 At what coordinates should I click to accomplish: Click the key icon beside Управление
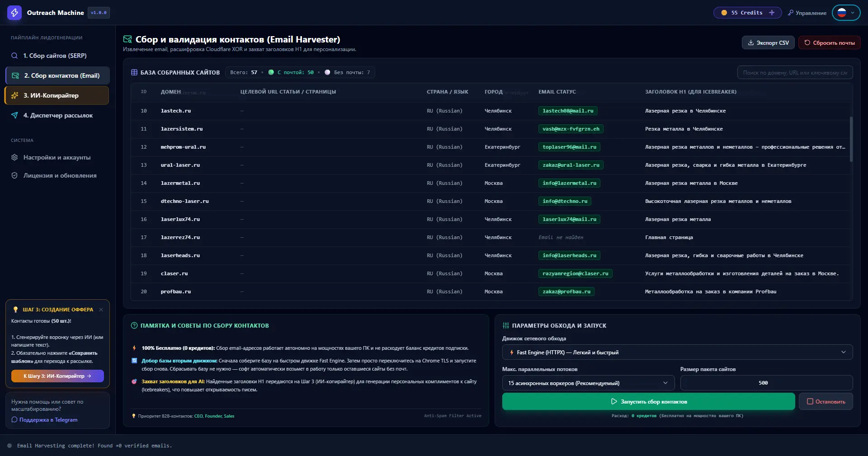[791, 13]
